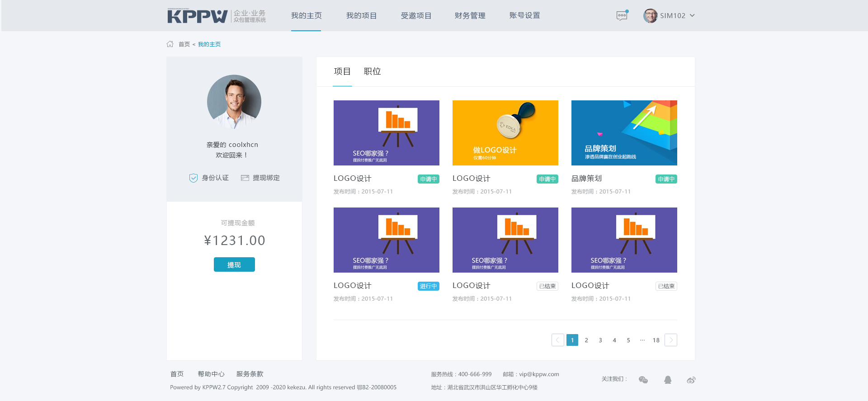Screen dimensions: 868x401
Task: Open 身份认证 link
Action: click(x=215, y=178)
